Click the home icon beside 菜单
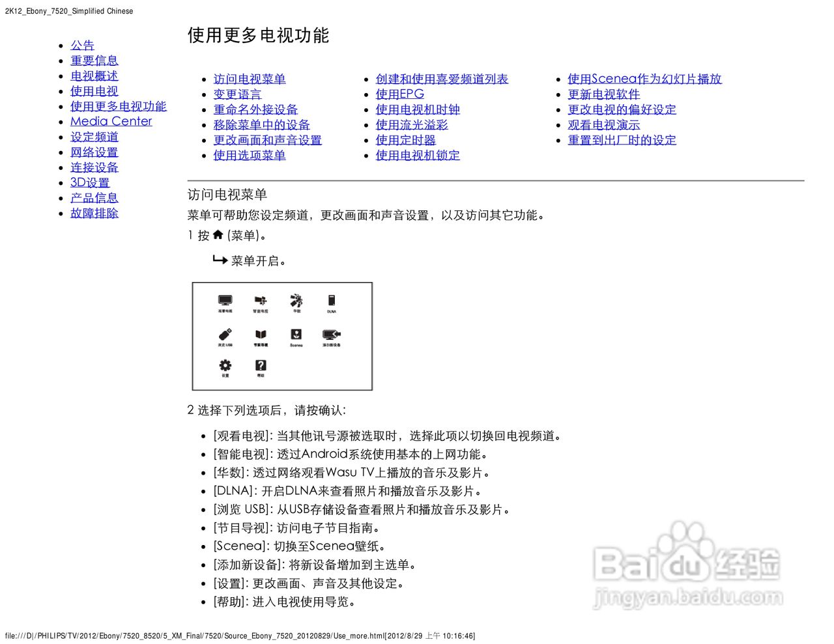 coord(218,234)
